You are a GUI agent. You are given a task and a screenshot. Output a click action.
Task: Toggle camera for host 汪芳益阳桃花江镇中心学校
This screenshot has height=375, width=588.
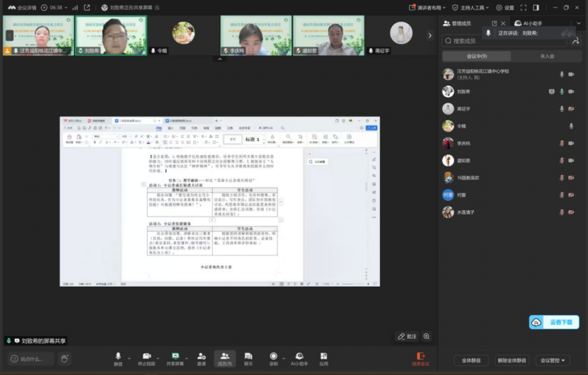tap(571, 74)
